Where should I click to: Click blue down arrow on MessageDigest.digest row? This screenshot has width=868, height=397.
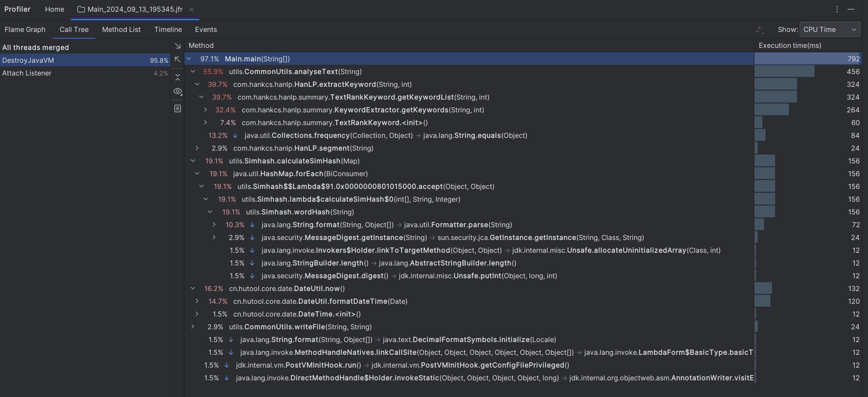(252, 276)
